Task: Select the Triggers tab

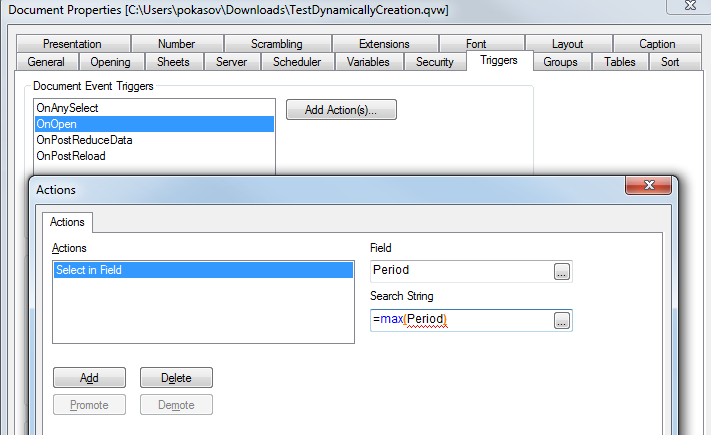Action: [499, 60]
